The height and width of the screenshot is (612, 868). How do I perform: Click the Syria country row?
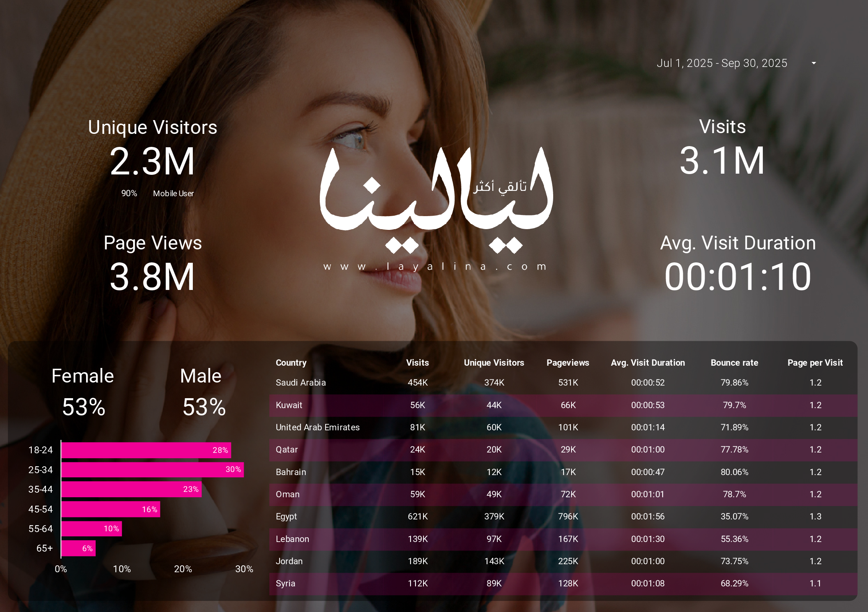[285, 583]
